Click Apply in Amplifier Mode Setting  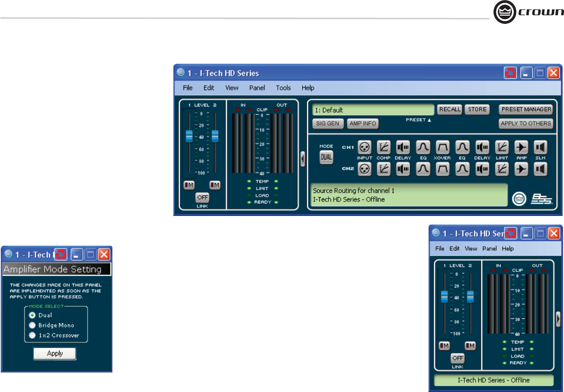tap(55, 353)
